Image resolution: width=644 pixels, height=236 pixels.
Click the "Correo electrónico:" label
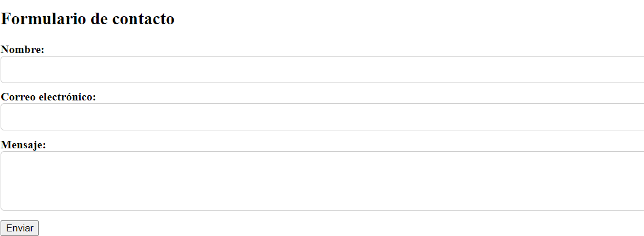pos(48,98)
